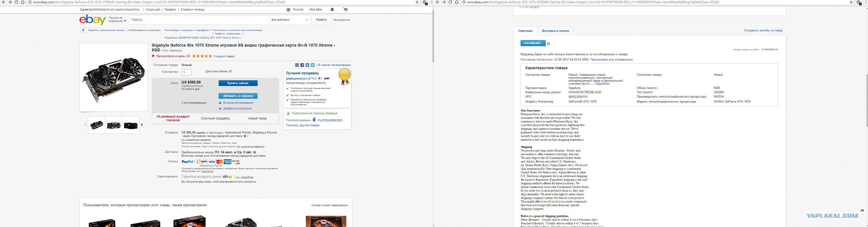Click help icon after delivery date estimate
This screenshot has width=868, height=227.
(254, 152)
